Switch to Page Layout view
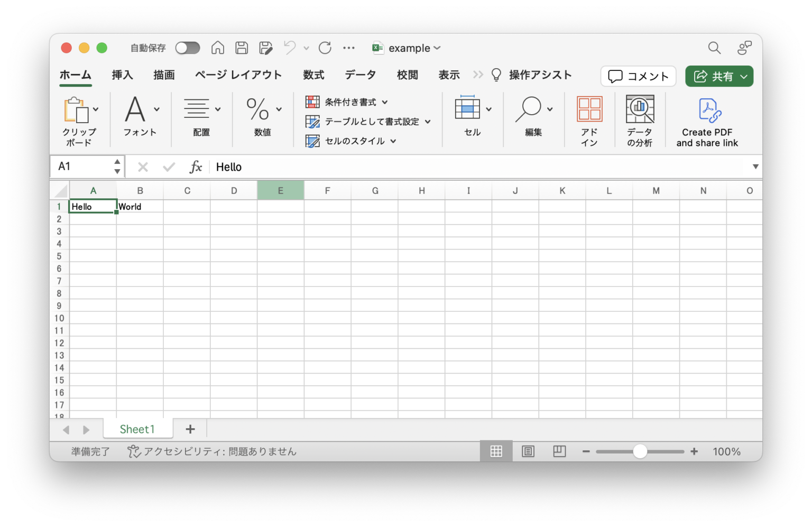812x527 pixels. tap(528, 451)
